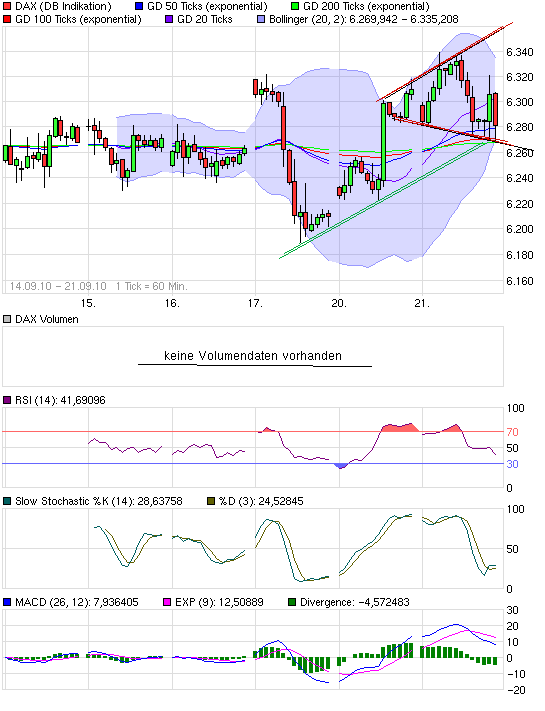The height and width of the screenshot is (711, 545).
Task: Click the large green candle on the 20th
Action: click(384, 141)
